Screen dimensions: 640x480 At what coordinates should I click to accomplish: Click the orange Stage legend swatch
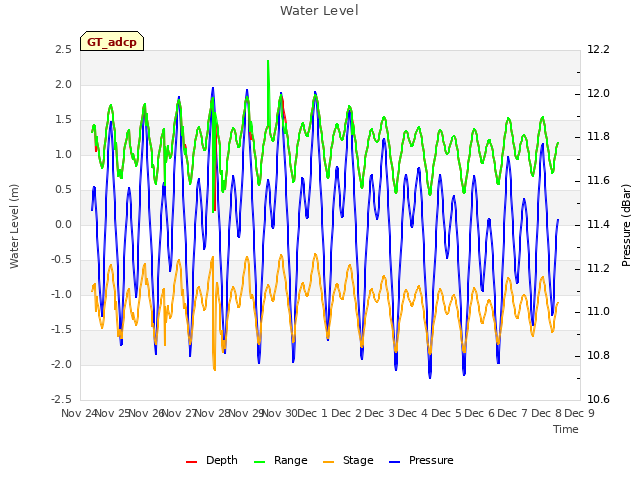tap(329, 462)
